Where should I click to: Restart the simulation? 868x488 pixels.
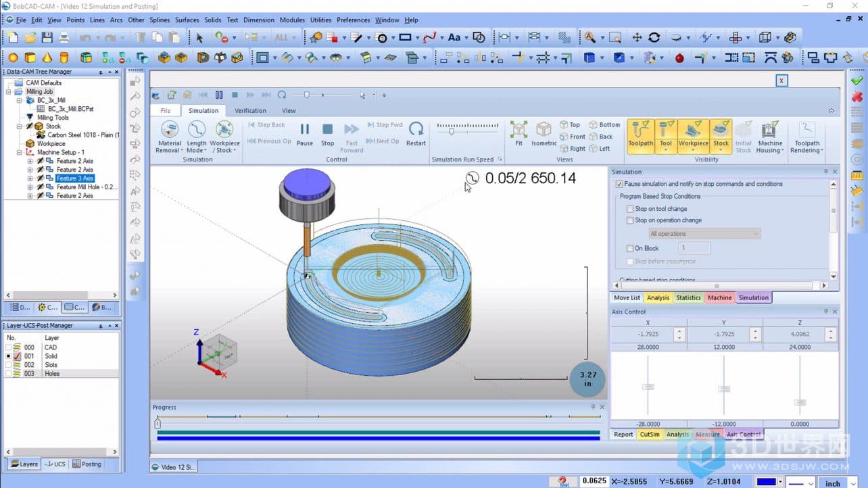coord(416,130)
